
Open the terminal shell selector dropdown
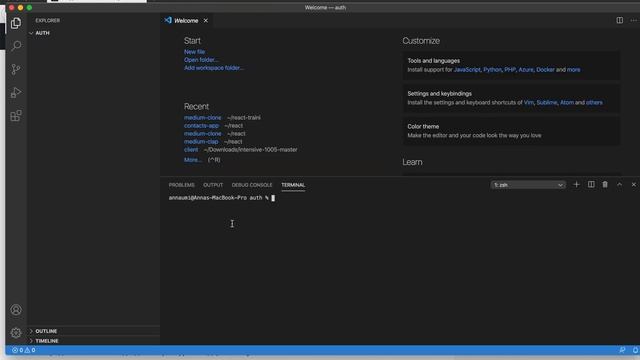(528, 185)
